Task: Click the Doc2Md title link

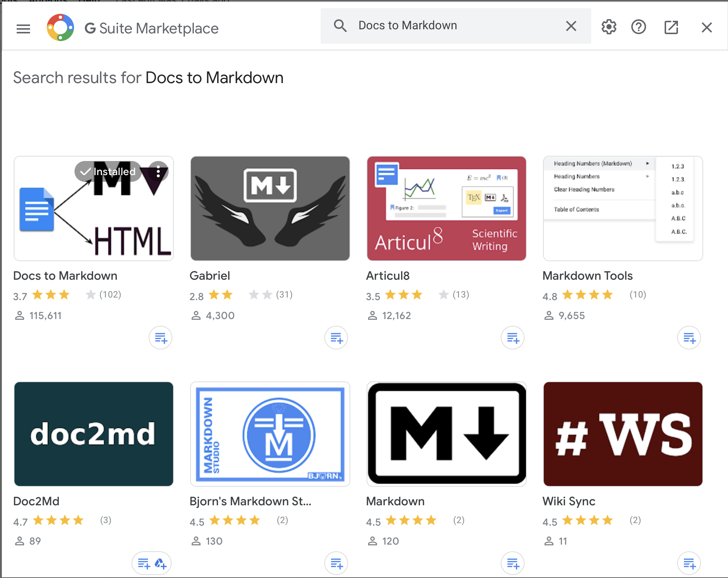Action: (x=36, y=501)
